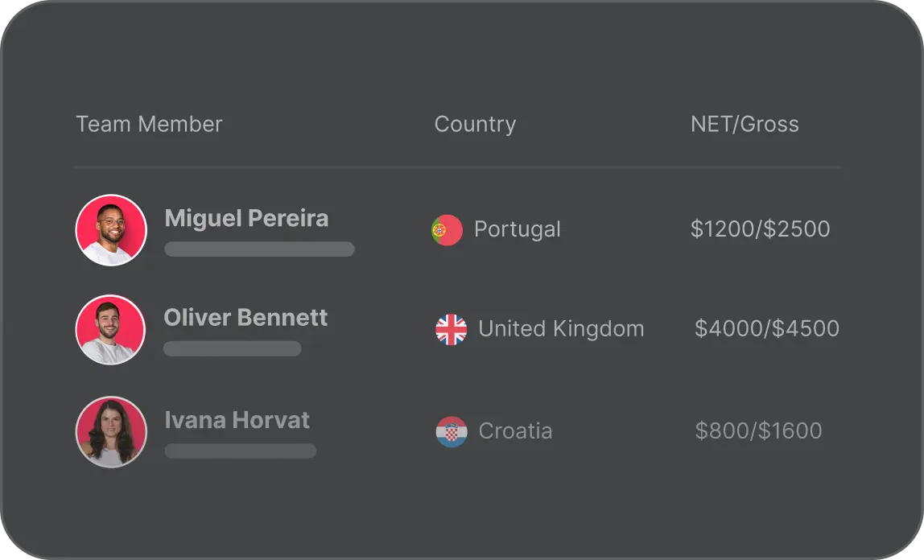Click the Croatia country label
This screenshot has width=924, height=560.
coord(515,431)
